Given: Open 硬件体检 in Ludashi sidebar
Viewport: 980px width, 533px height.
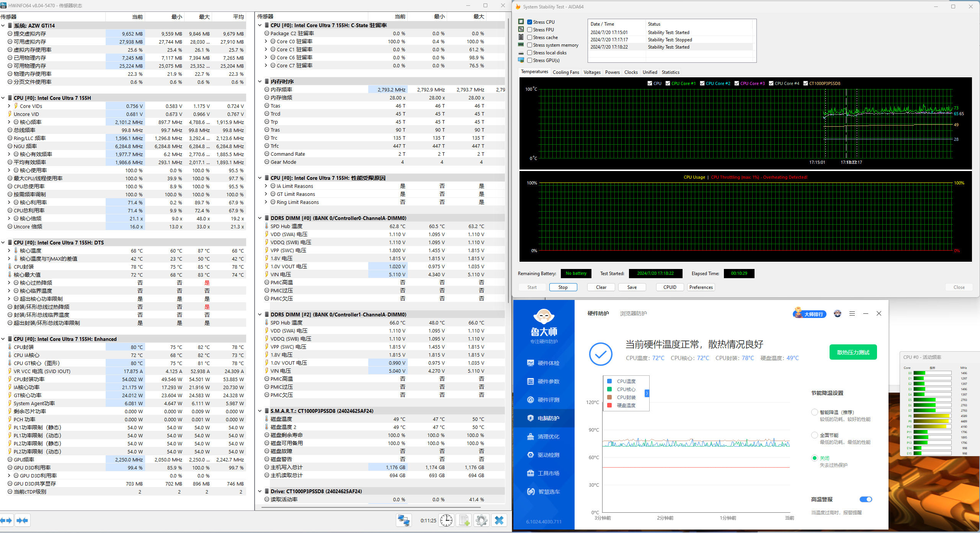Looking at the screenshot, I should pyautogui.click(x=548, y=363).
